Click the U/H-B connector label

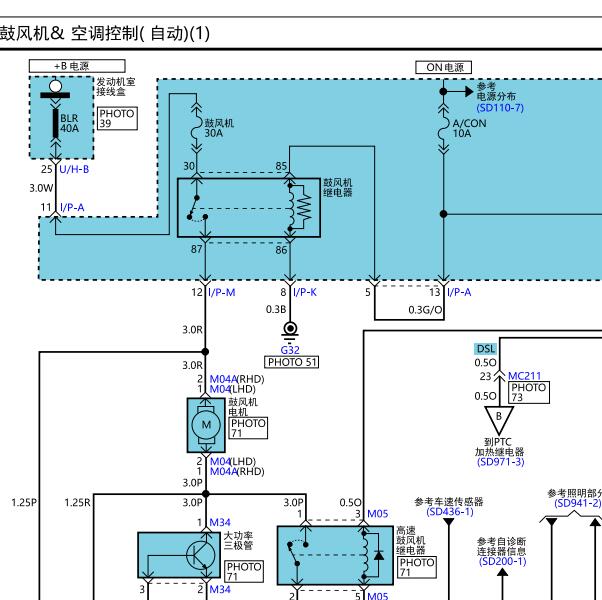coord(74,169)
